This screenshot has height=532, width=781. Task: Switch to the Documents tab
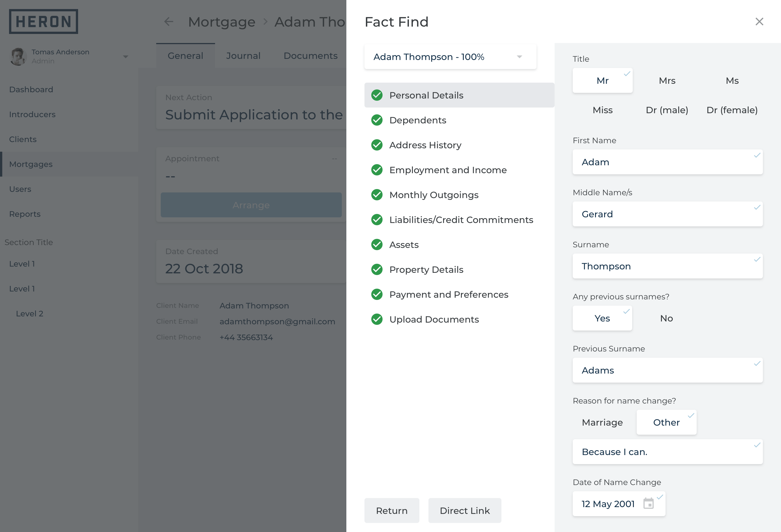coord(310,56)
